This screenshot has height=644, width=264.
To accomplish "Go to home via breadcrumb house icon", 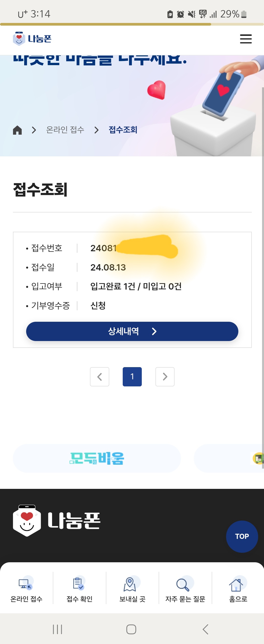I will click(x=17, y=130).
